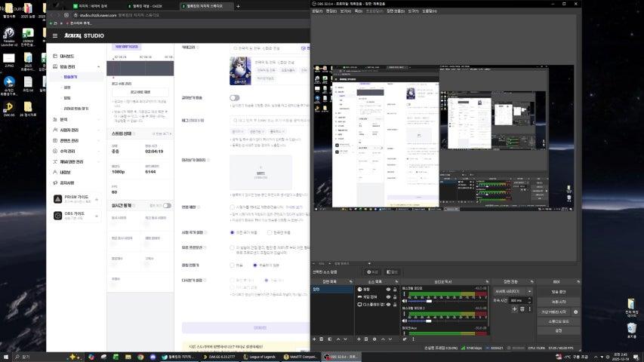Open settings button in OBS controls panel

point(558,330)
